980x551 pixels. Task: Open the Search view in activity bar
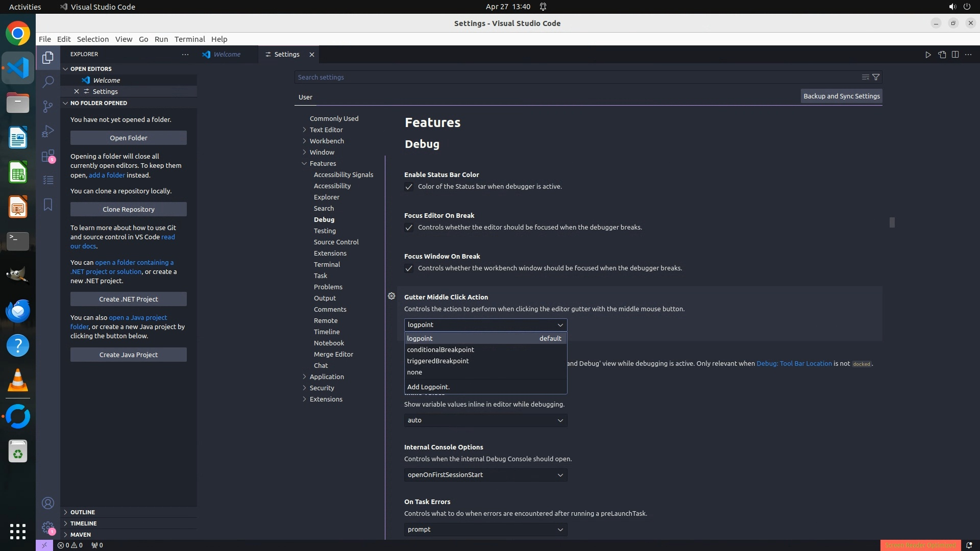tap(48, 82)
